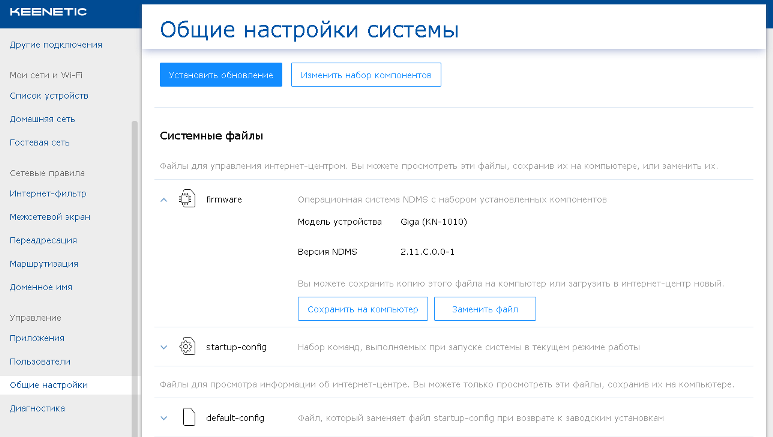Click the Заменить файл button
The height and width of the screenshot is (437, 773).
[x=485, y=309]
